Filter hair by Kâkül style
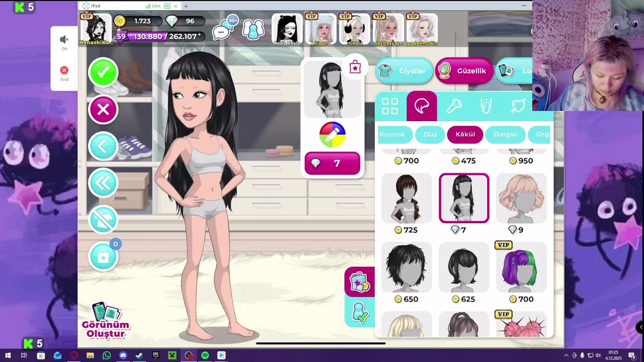This screenshot has height=362, width=644. coord(465,134)
